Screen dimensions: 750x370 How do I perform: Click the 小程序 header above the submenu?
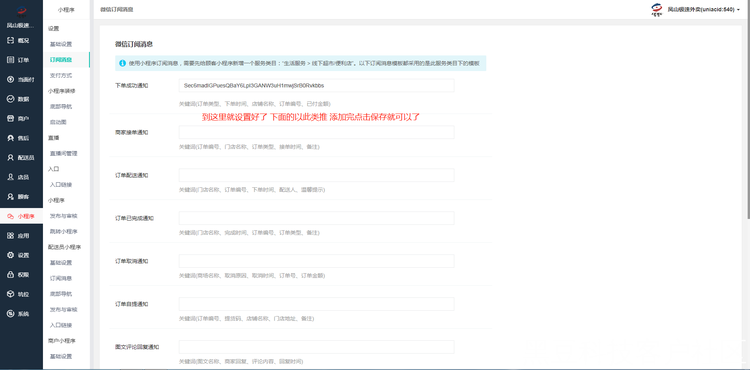click(x=66, y=10)
